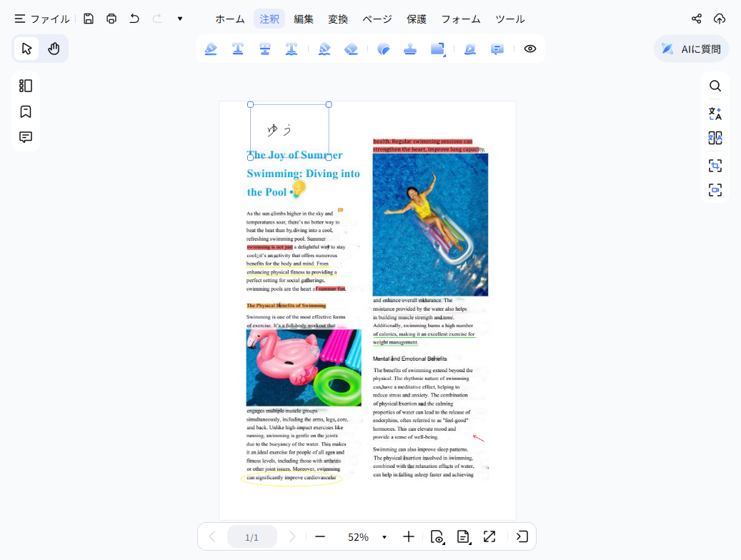
Task: Open the page thumbnails panel
Action: (26, 86)
